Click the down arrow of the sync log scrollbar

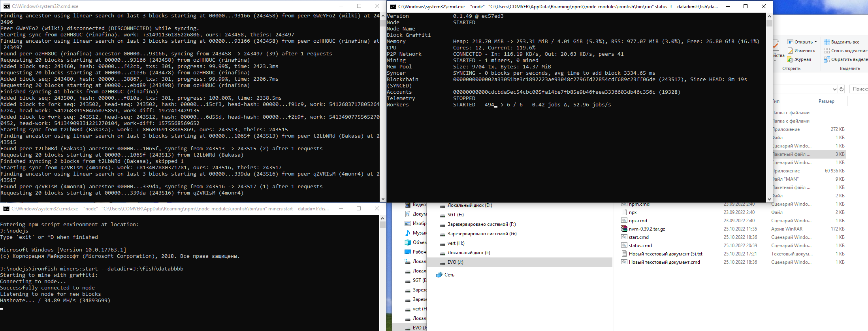pos(382,199)
